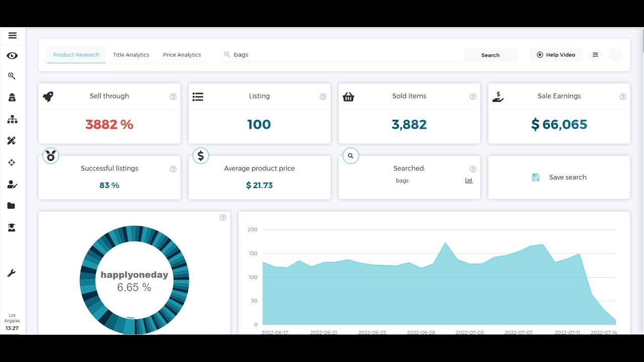The image size is (644, 362).
Task: Click the basket icon on the Sold items card
Action: [348, 97]
